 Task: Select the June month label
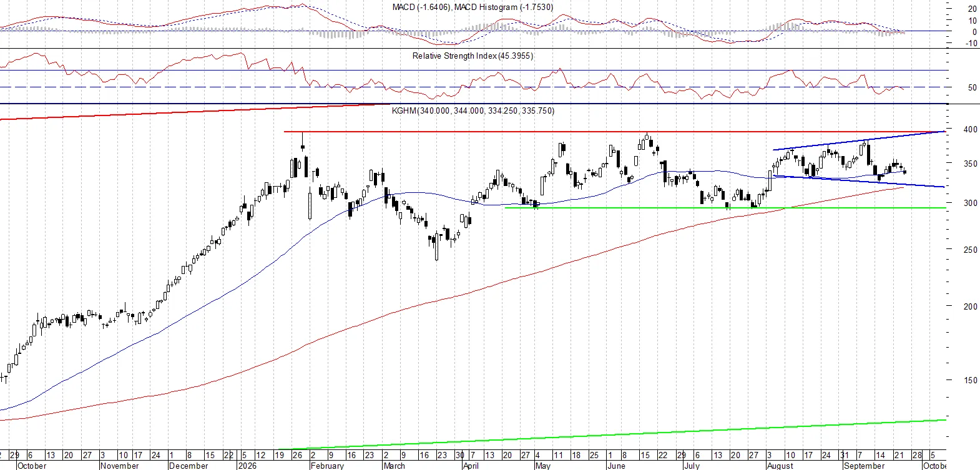click(616, 466)
